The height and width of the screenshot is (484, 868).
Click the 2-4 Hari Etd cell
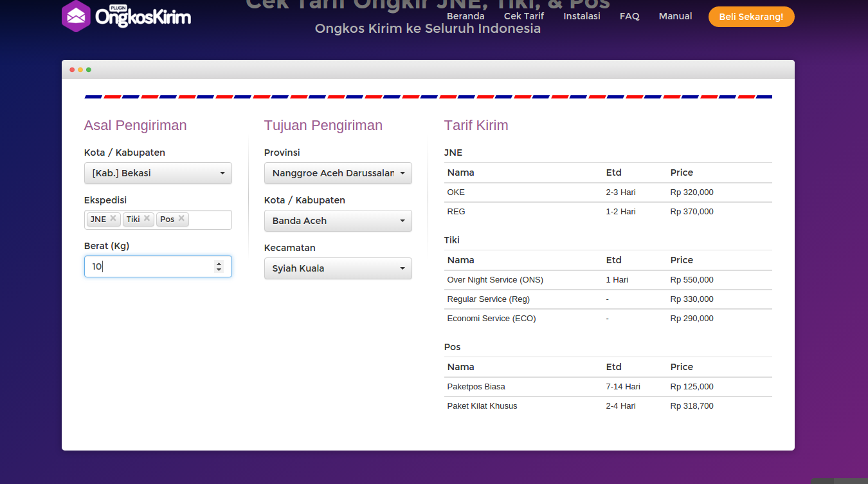click(x=620, y=406)
